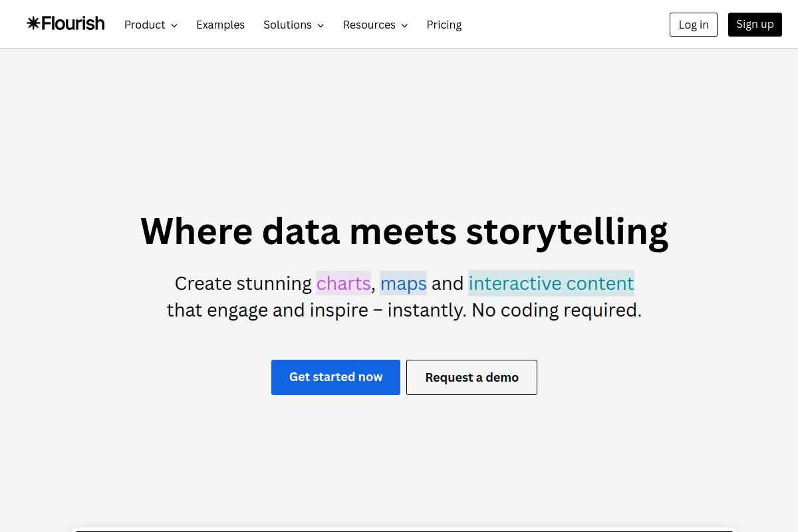The image size is (798, 532).
Task: Open the Pricing page
Action: click(444, 25)
